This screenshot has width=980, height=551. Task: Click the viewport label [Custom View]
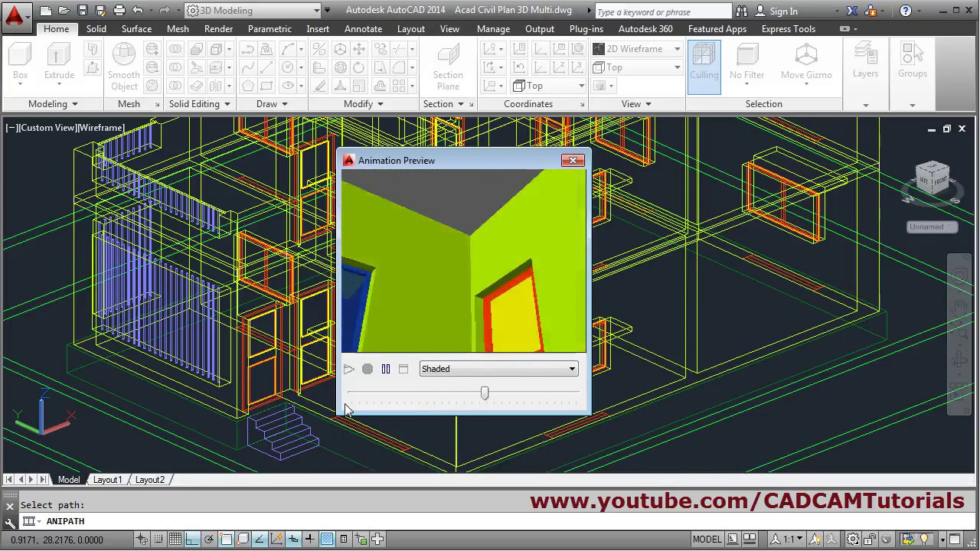tap(47, 128)
